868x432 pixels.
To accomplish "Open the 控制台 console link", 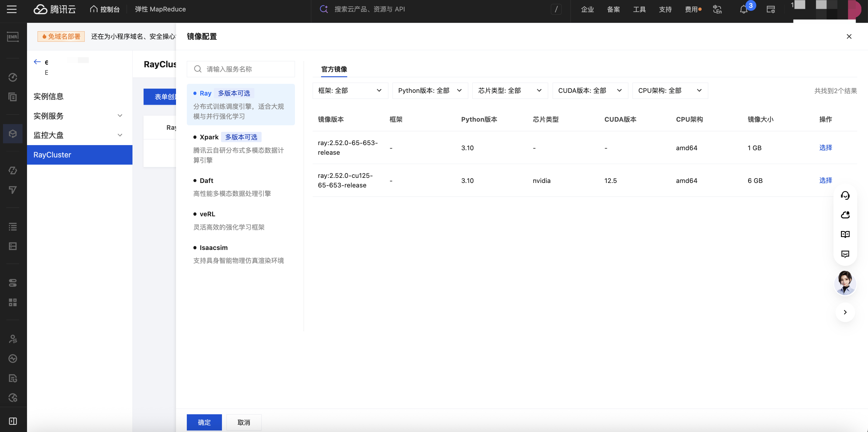I will click(105, 9).
